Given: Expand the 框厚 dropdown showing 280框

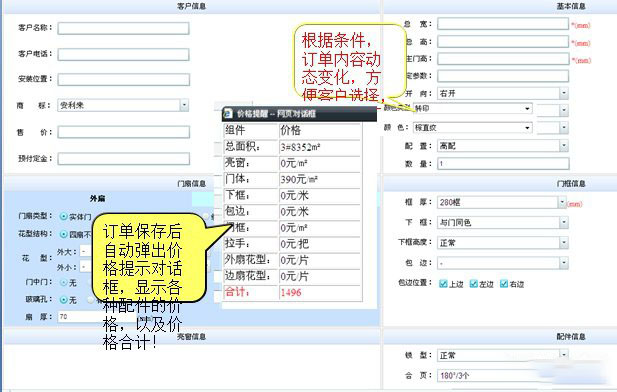Looking at the screenshot, I should tap(502, 202).
